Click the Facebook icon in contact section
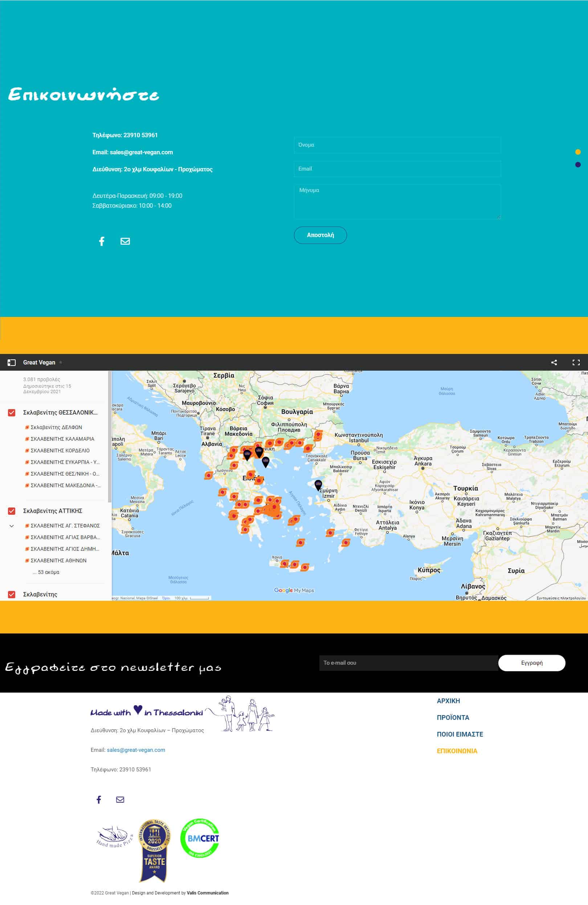588x905 pixels. point(102,241)
